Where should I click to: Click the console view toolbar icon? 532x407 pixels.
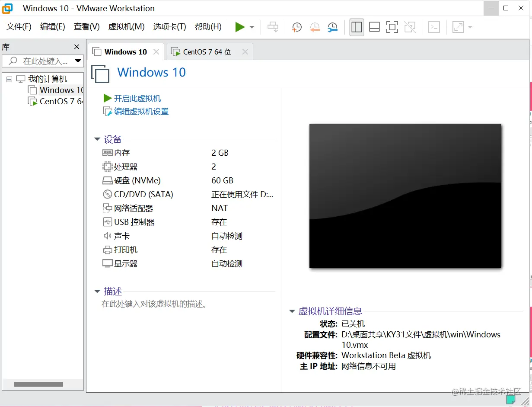(x=434, y=27)
